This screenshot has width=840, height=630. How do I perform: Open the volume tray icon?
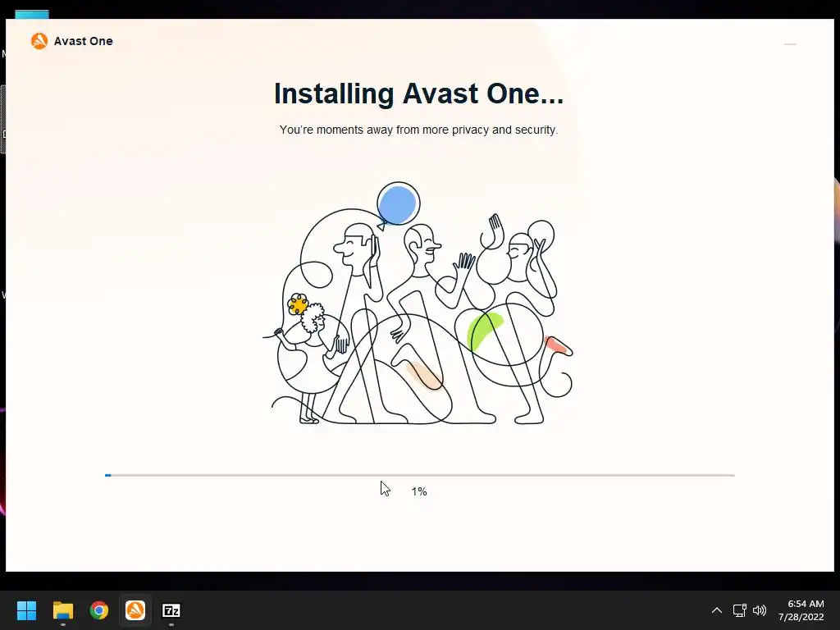pos(760,610)
